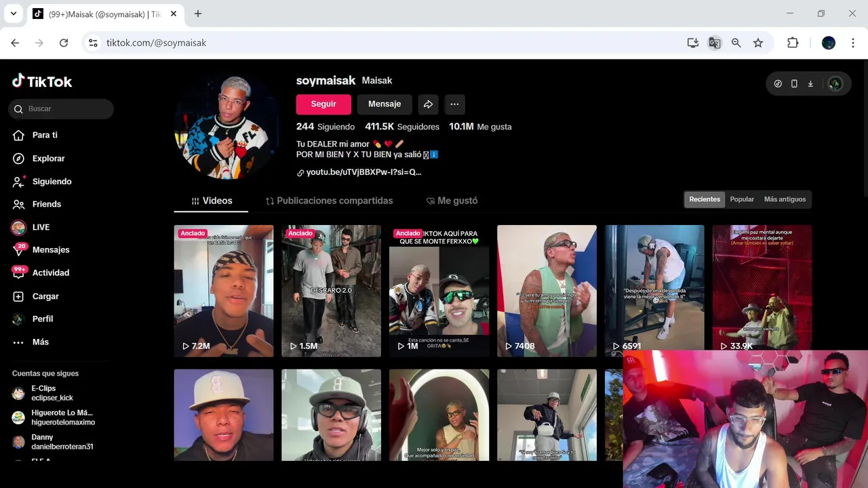Open the profile three-dot options
868x488 pixels.
click(x=454, y=104)
